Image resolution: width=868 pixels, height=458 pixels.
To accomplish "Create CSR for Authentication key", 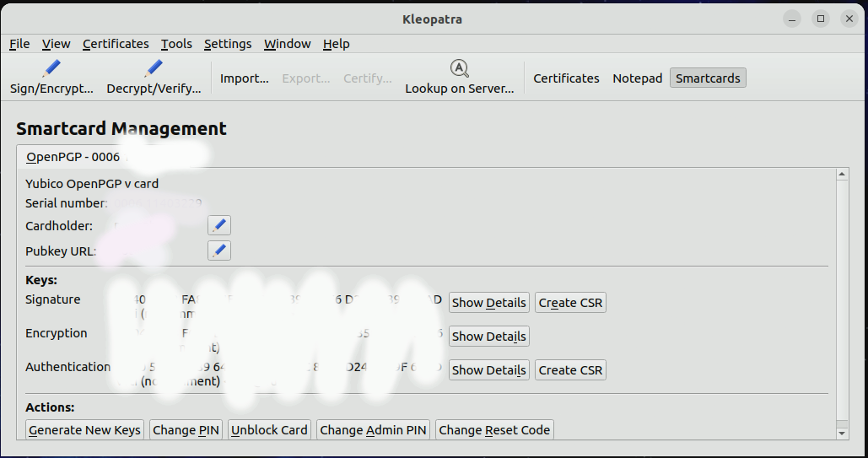I will point(570,370).
